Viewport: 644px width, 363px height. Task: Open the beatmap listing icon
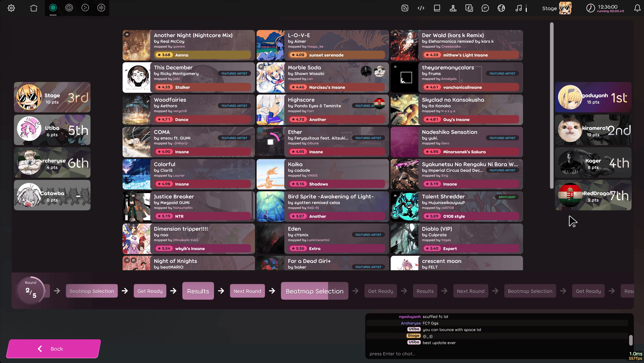[x=437, y=8]
